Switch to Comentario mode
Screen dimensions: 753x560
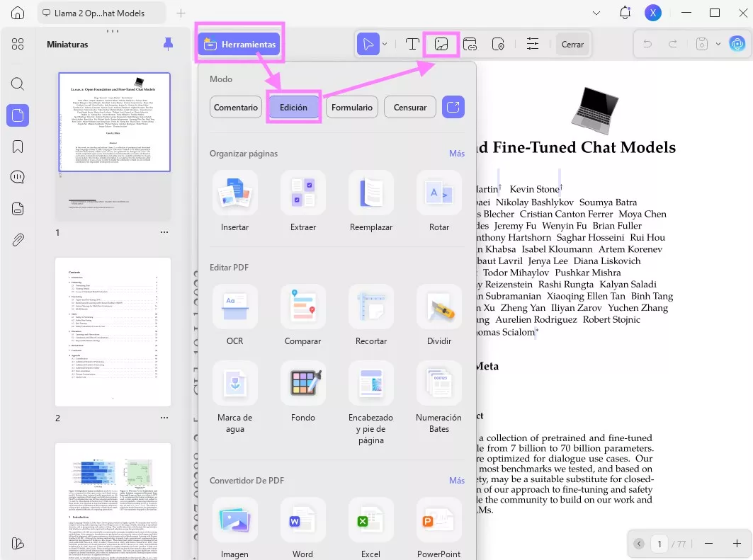[235, 107]
